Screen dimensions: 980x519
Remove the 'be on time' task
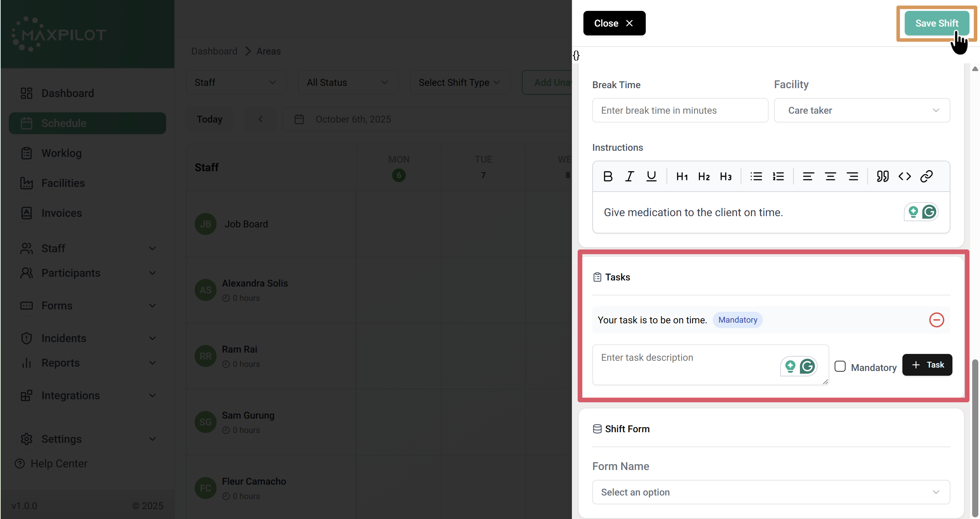pyautogui.click(x=936, y=320)
